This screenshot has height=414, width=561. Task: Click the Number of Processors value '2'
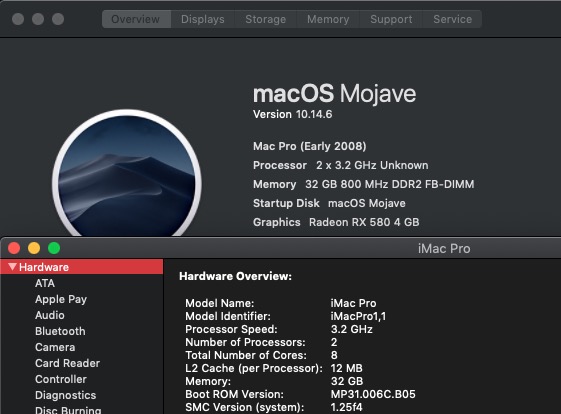click(334, 342)
